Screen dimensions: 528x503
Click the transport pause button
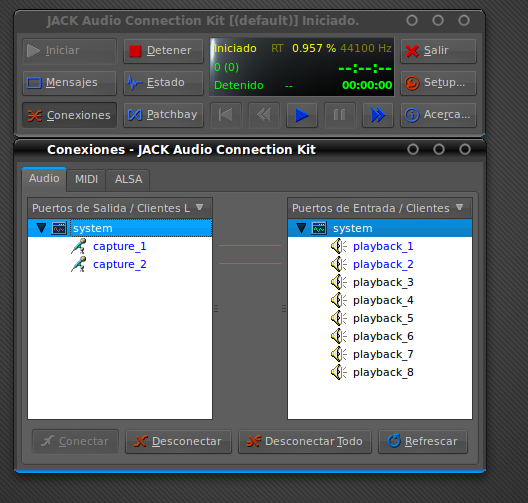tap(339, 115)
